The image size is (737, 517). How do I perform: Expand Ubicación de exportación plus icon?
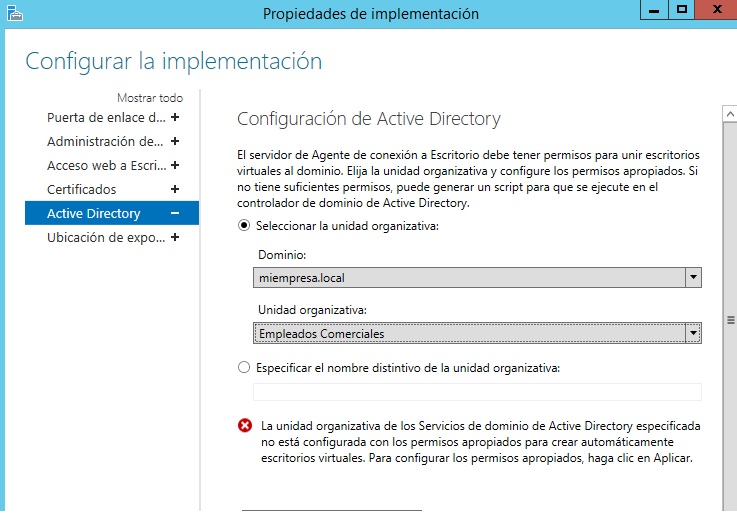pos(175,237)
